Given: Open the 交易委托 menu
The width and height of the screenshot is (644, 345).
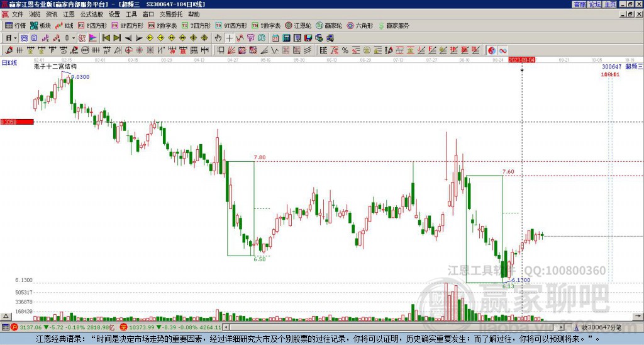Looking at the screenshot, I should click(x=171, y=14).
